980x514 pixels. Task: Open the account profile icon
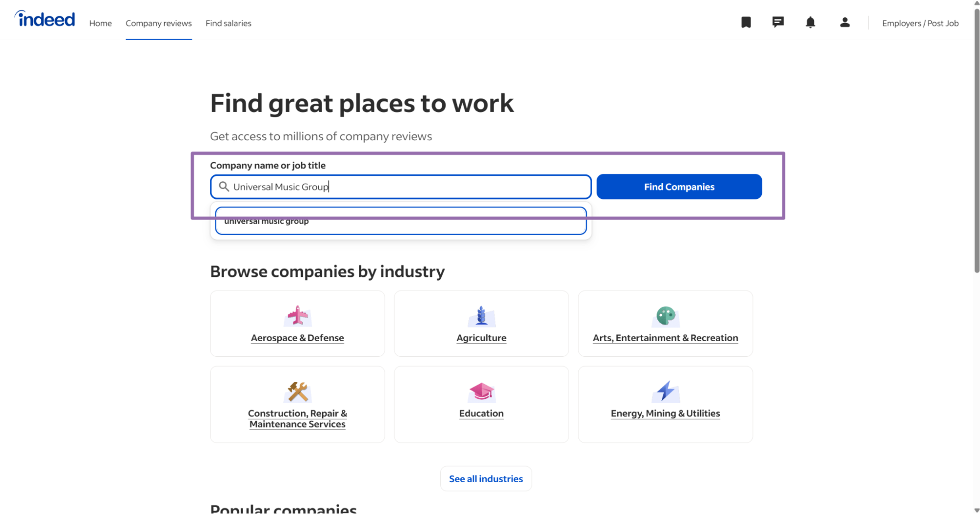click(x=845, y=23)
